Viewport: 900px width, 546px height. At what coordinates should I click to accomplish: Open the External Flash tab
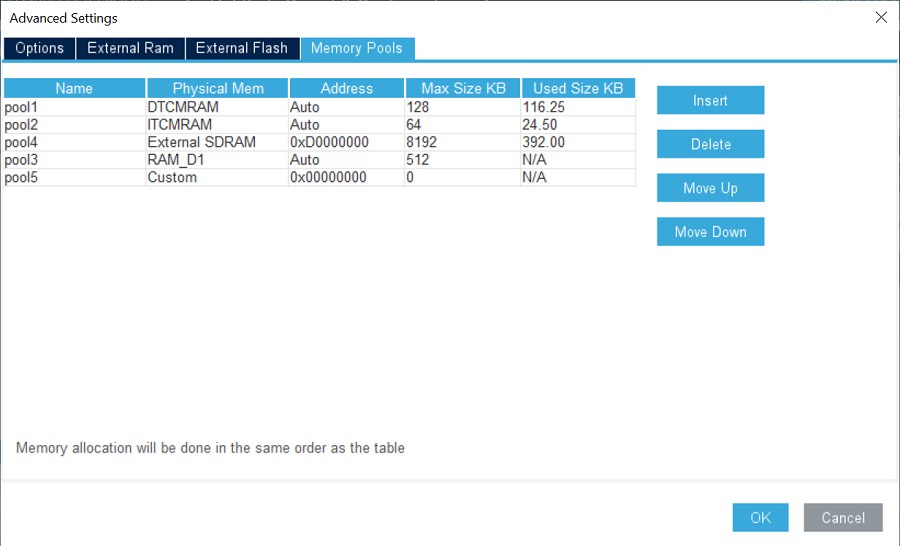click(x=242, y=48)
